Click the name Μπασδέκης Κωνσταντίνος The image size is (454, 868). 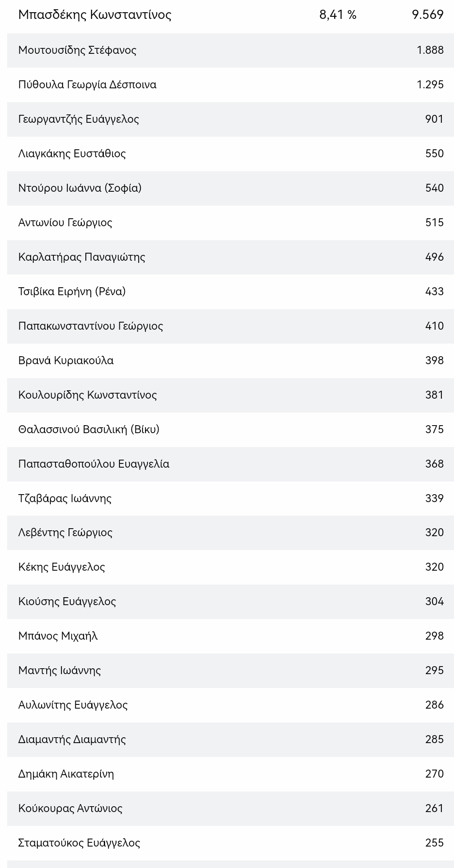tap(95, 15)
